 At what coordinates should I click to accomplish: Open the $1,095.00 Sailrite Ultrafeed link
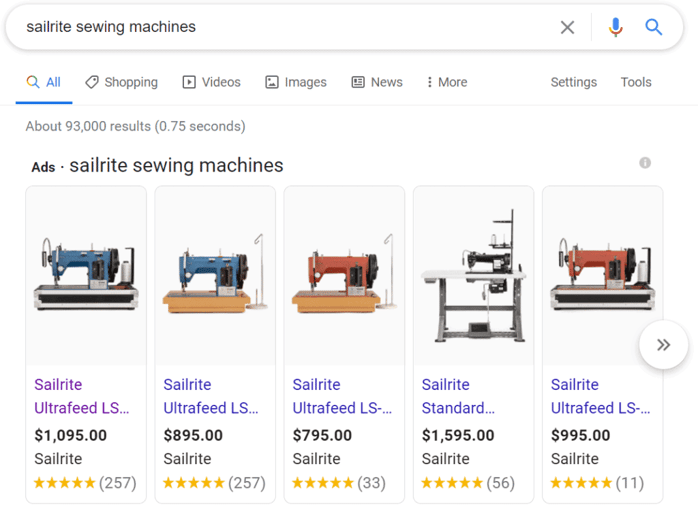81,396
